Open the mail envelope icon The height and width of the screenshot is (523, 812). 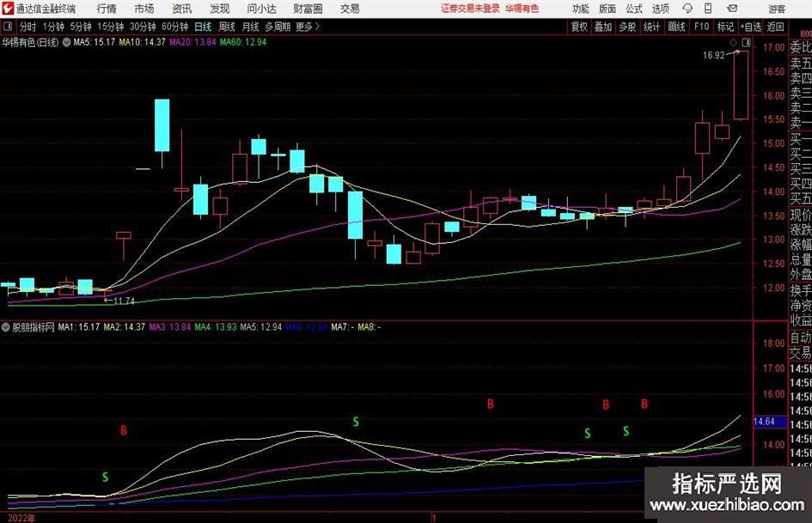(x=732, y=9)
